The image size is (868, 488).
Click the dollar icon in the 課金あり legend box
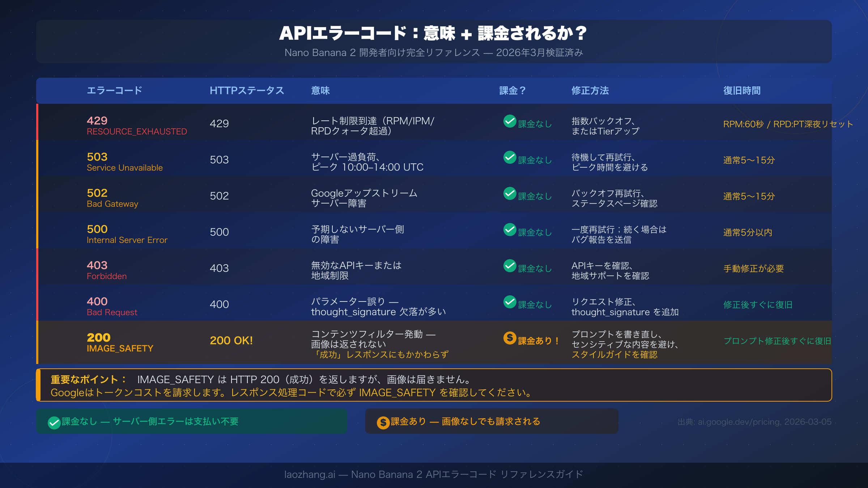click(x=383, y=421)
